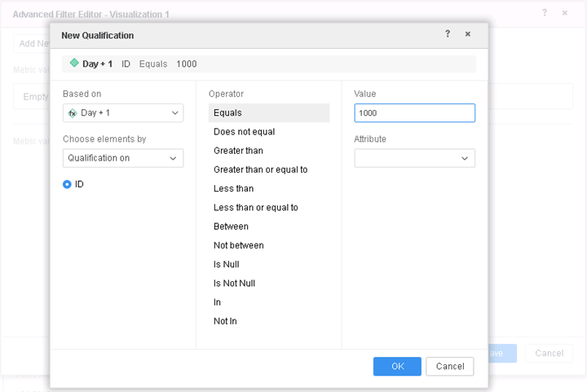The width and height of the screenshot is (587, 392).
Task: Choose the Does not equal operator
Action: point(244,132)
